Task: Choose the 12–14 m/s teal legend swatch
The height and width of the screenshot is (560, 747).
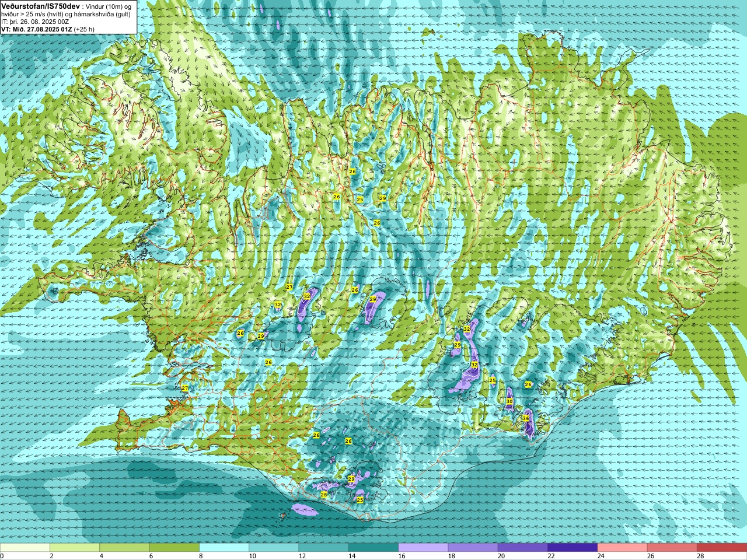Action: (x=323, y=547)
